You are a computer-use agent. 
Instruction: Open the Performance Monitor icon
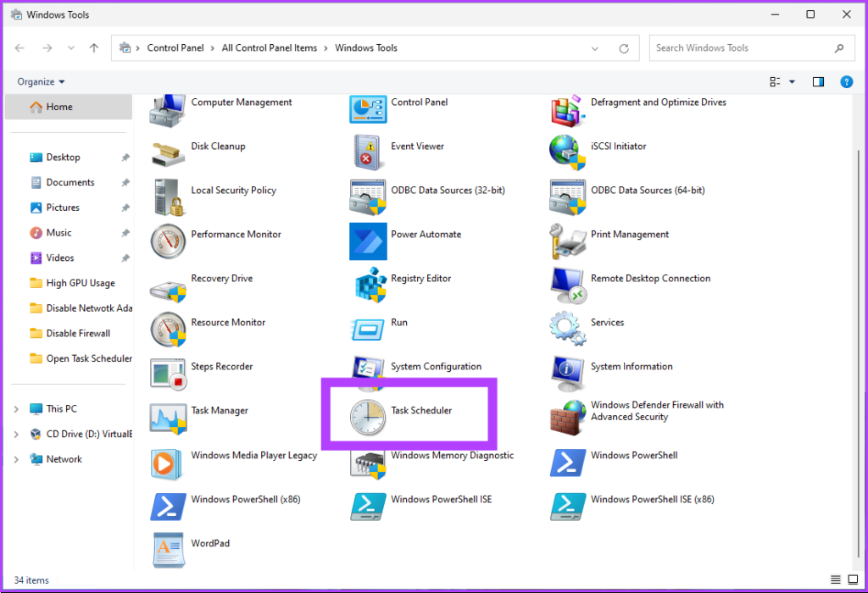click(168, 241)
